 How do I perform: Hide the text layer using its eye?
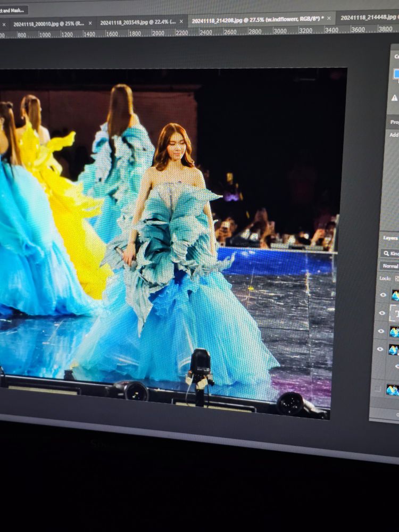coord(382,313)
